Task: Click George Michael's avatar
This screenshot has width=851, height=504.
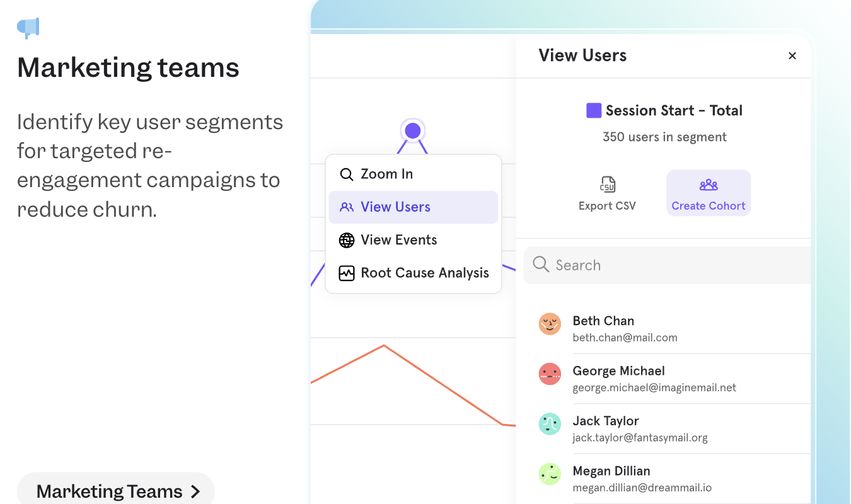Action: pyautogui.click(x=550, y=374)
